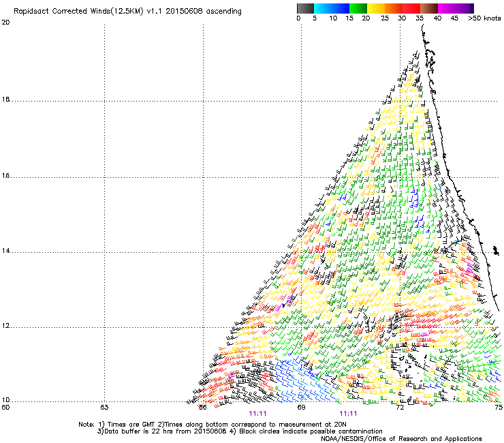
Task: Click the longitude label '69'
Action: (x=301, y=408)
